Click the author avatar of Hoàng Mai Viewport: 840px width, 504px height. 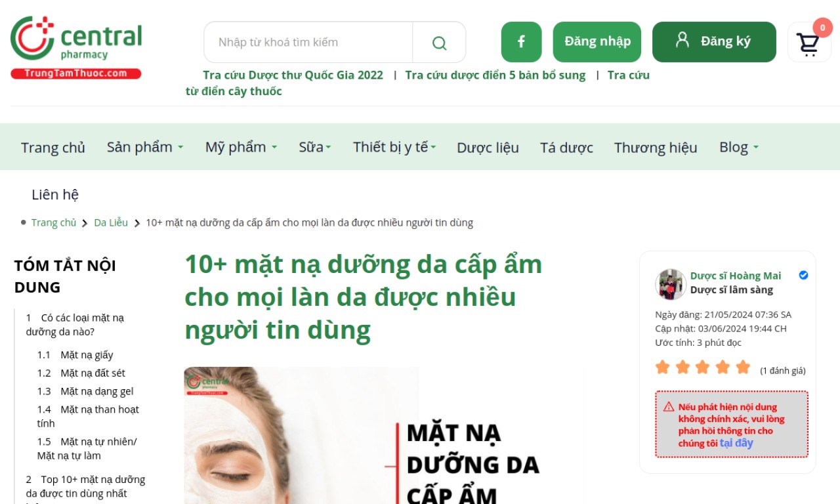(671, 283)
